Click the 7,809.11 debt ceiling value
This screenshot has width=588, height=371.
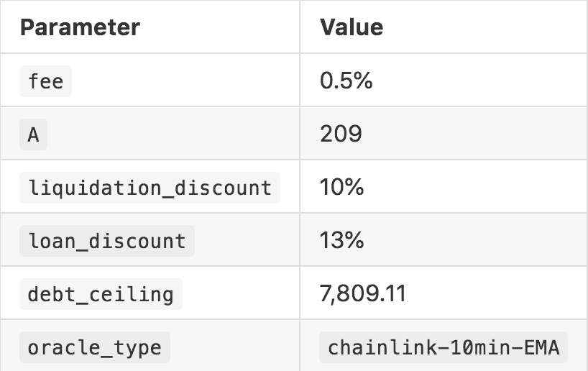363,294
